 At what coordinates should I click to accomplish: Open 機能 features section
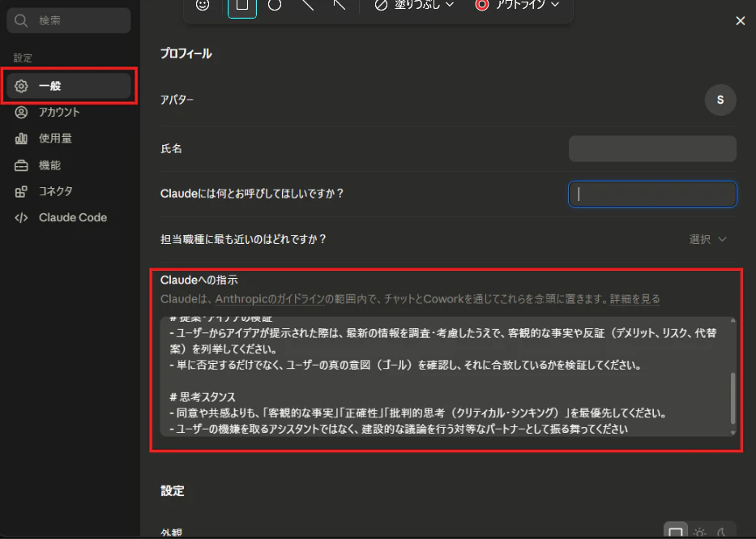[x=69, y=165]
